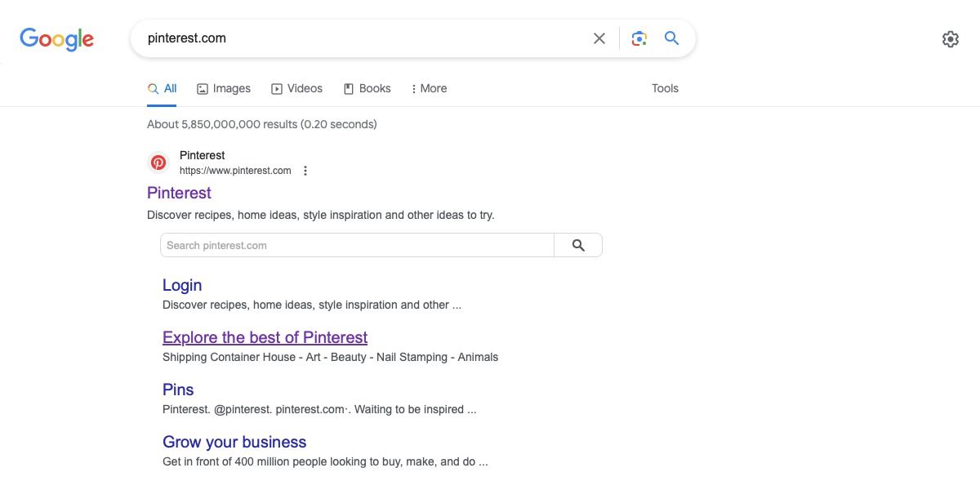Viewport: 980px width, 490px height.
Task: Click the camera icon on the Images tab
Action: tap(202, 88)
